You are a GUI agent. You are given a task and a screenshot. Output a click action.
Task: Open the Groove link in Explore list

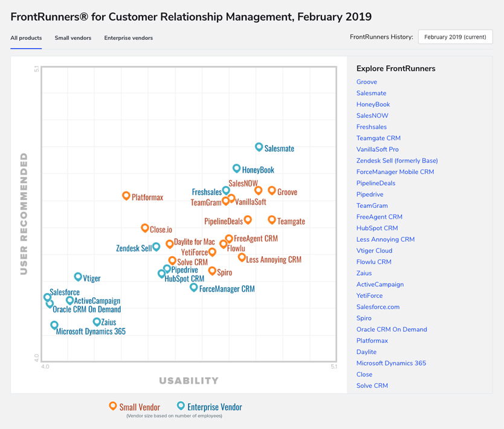367,82
